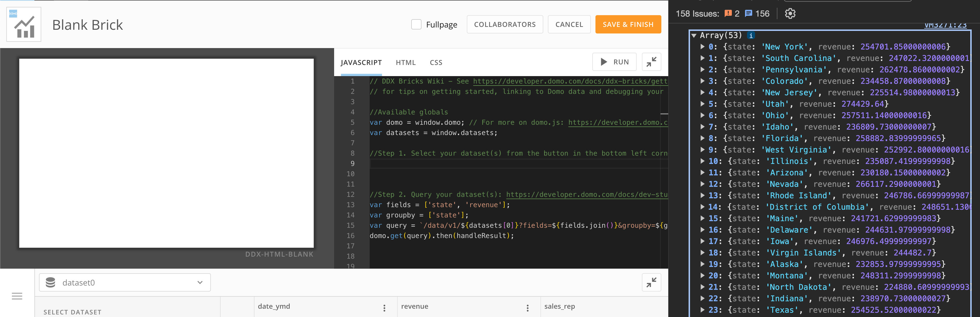
Task: Expand array item 8 Florida
Action: pyautogui.click(x=702, y=138)
